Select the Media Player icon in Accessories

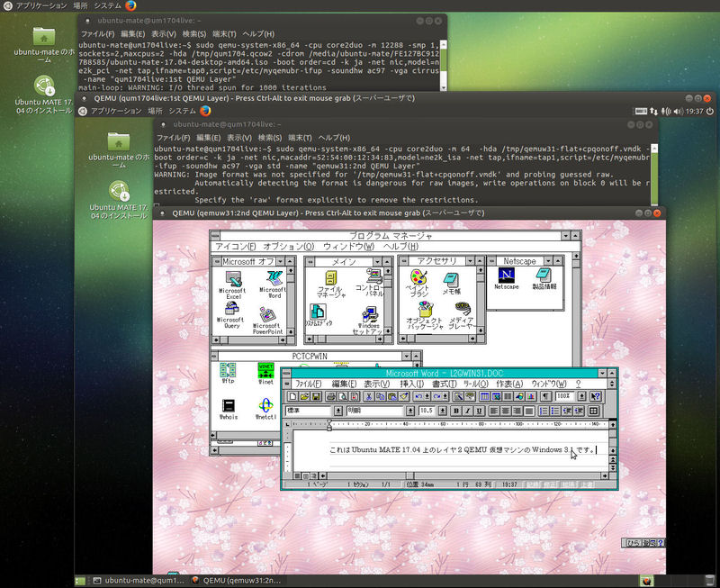tap(461, 315)
